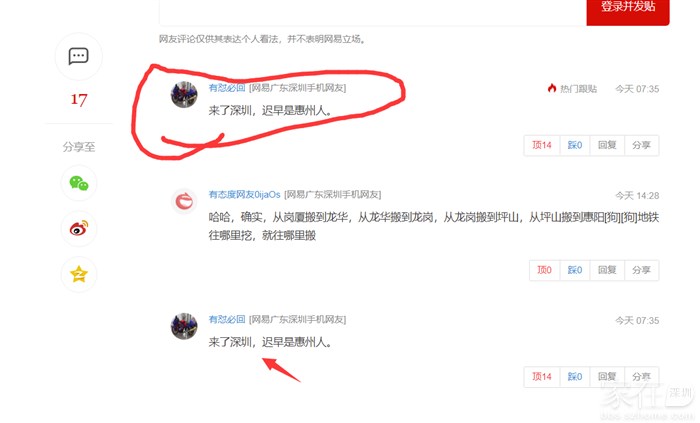Share to QQ Zone using the star icon
The width and height of the screenshot is (700, 423).
pos(79,274)
